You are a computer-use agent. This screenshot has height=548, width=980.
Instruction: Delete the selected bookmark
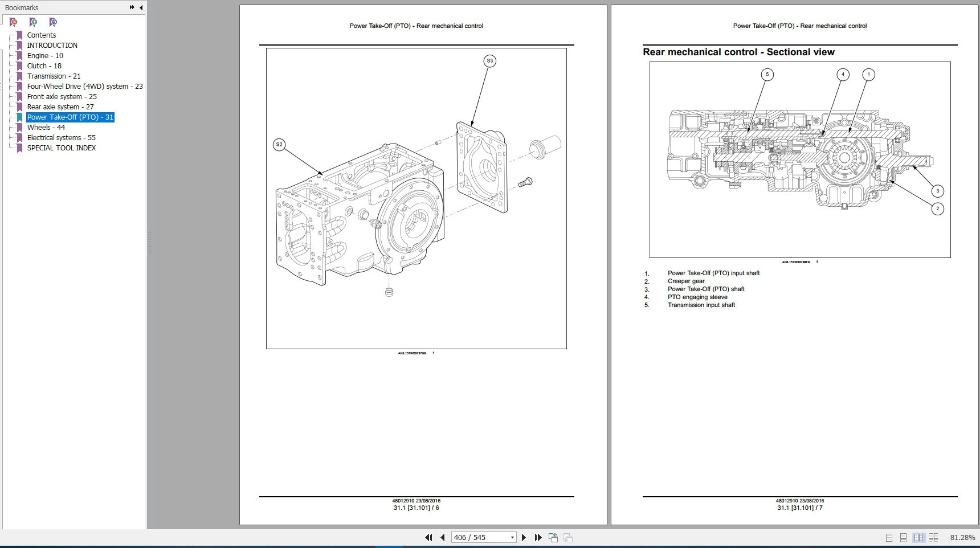point(13,22)
